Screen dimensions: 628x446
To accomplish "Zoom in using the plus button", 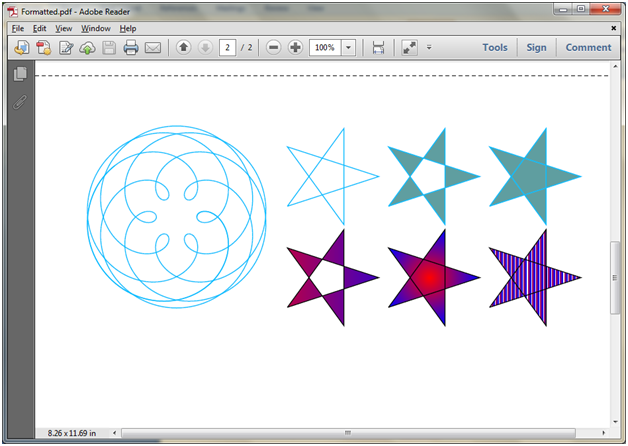I will pos(296,48).
